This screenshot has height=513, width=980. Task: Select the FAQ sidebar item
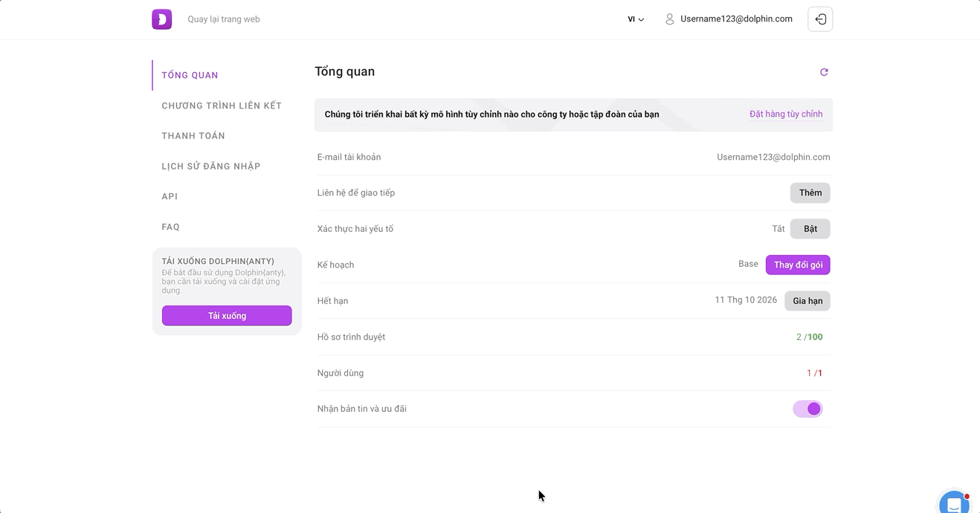pos(170,227)
